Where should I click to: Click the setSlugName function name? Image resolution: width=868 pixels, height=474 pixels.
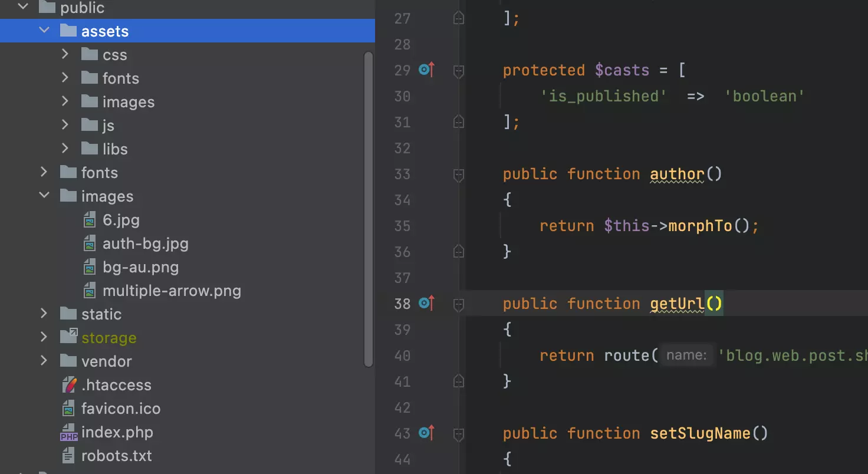coord(700,433)
